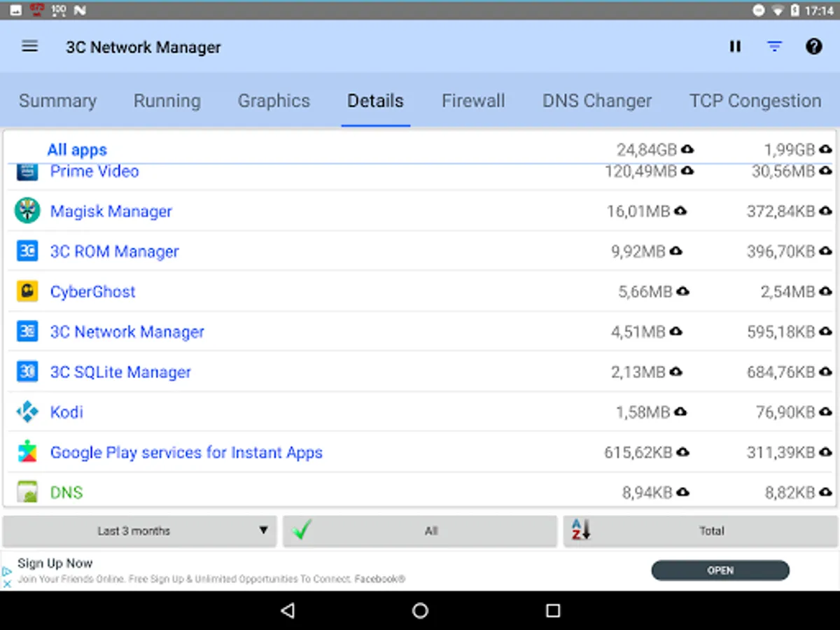Switch to the DNS Changer tab
This screenshot has height=630, width=840.
click(597, 101)
